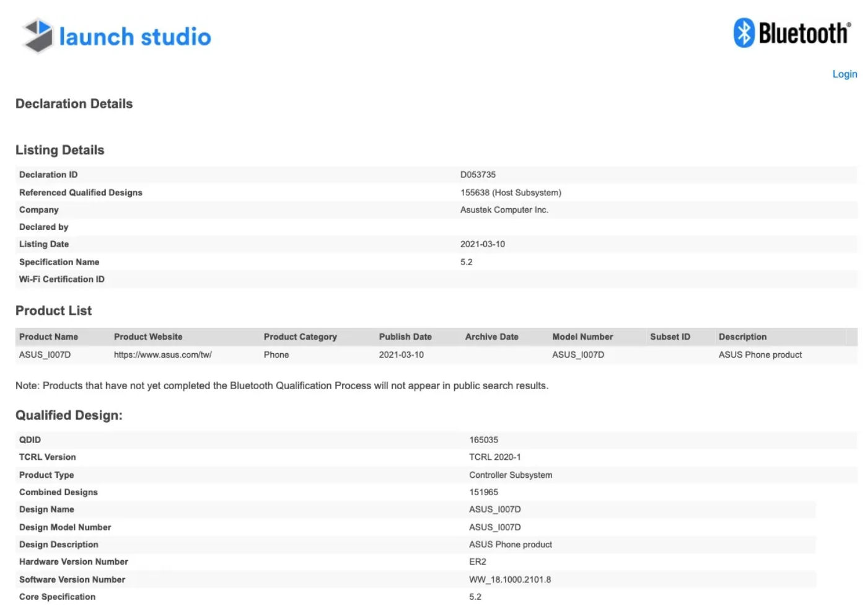Click the launch studio logo icon

click(x=38, y=35)
